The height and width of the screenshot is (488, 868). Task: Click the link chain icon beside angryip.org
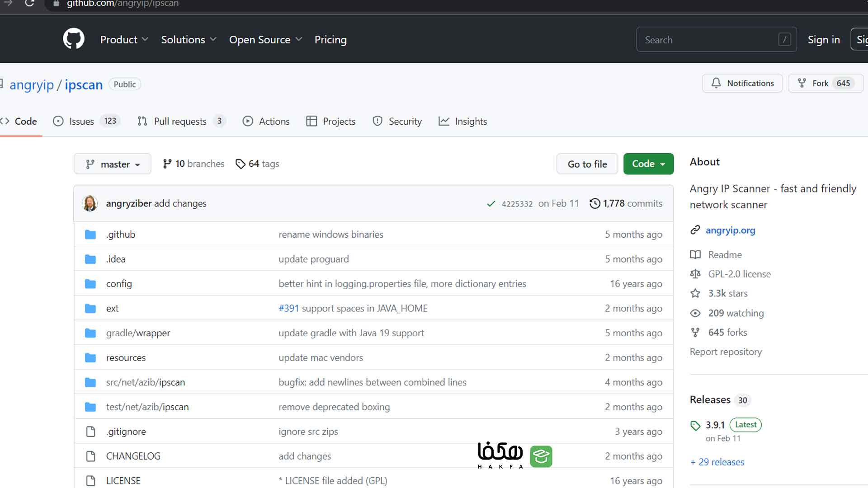(x=695, y=230)
